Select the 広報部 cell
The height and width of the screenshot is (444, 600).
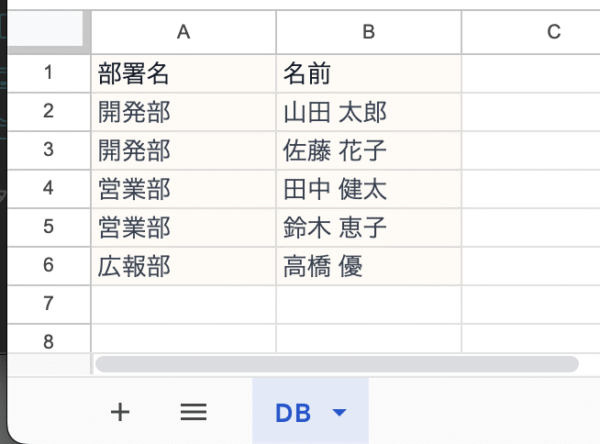point(183,266)
